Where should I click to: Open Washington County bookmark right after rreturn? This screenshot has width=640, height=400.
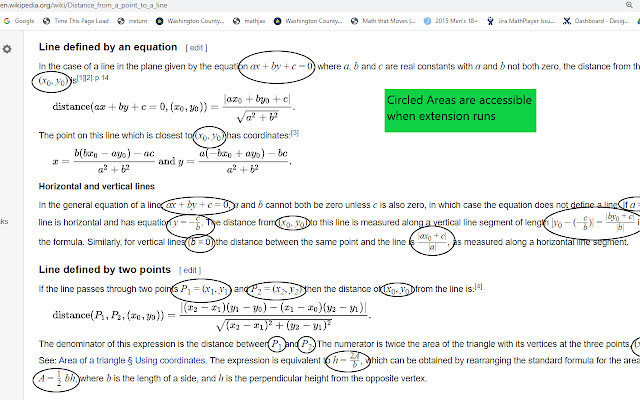(190, 21)
